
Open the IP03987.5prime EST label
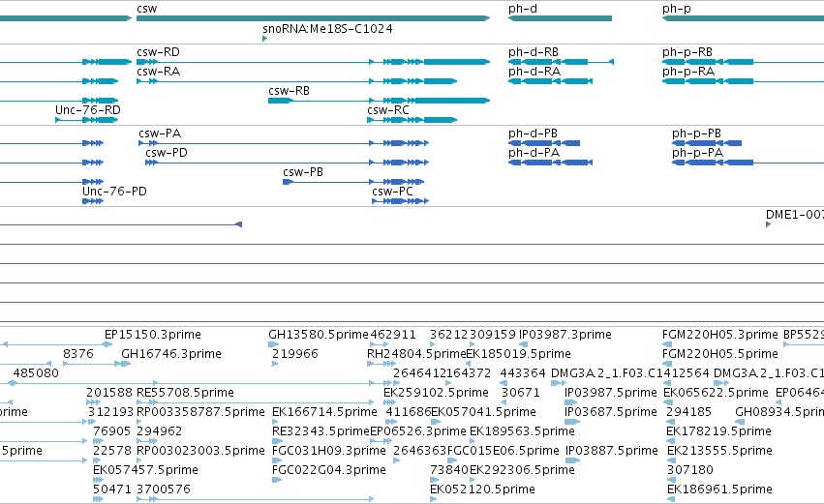point(611,393)
